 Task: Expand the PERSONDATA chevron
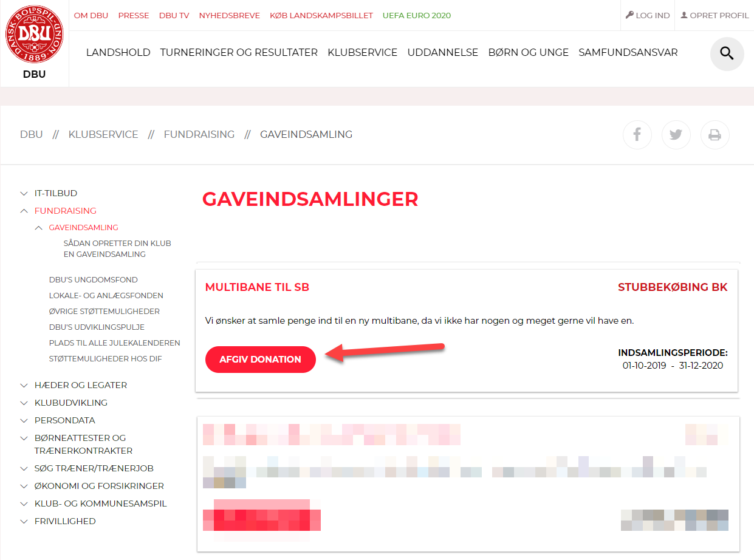click(x=24, y=421)
